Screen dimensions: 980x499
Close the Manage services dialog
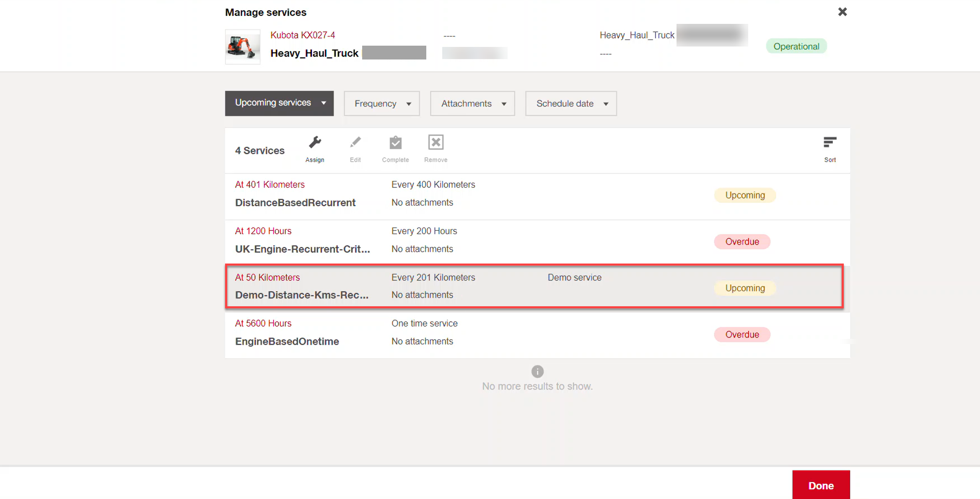click(842, 12)
